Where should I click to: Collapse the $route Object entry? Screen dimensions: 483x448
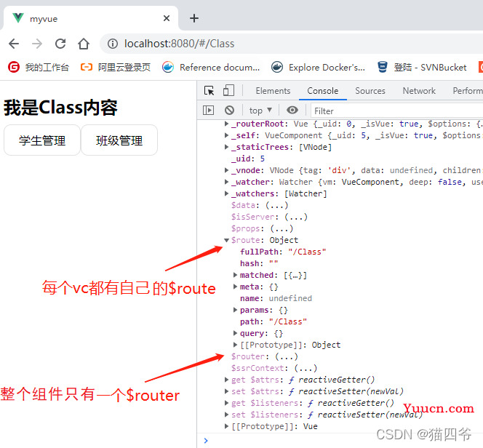(x=227, y=240)
